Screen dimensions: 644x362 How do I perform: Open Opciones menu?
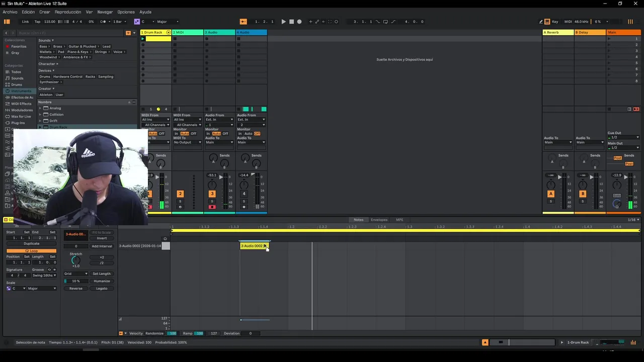coord(126,12)
